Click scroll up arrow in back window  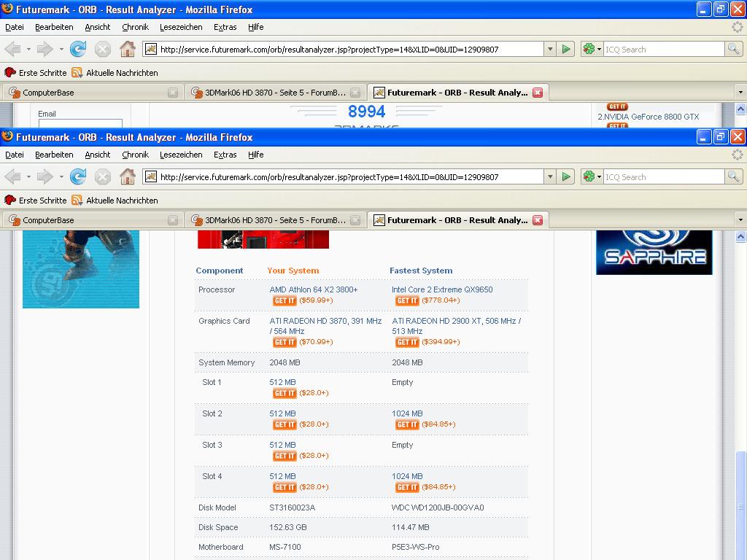(741, 109)
